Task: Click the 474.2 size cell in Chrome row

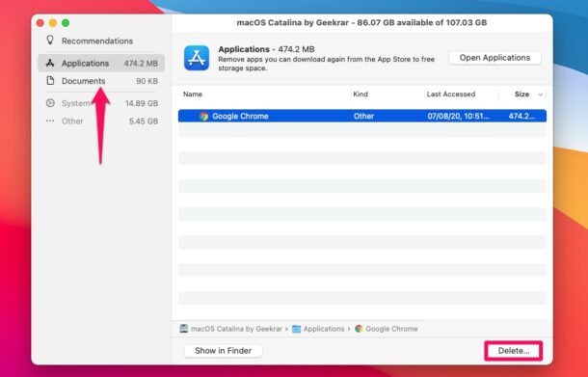Action: tap(522, 117)
